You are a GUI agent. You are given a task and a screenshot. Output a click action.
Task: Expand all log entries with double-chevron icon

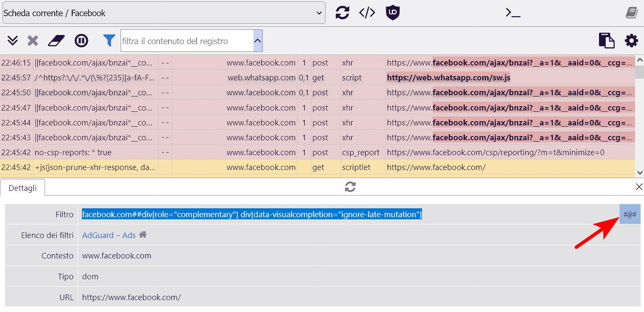pyautogui.click(x=13, y=41)
